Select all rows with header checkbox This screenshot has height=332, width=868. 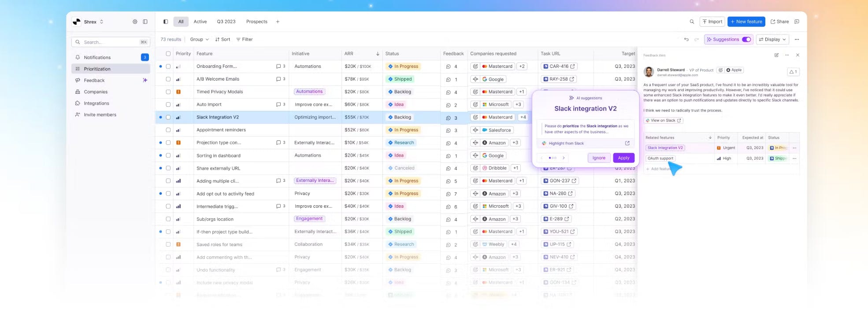[168, 54]
